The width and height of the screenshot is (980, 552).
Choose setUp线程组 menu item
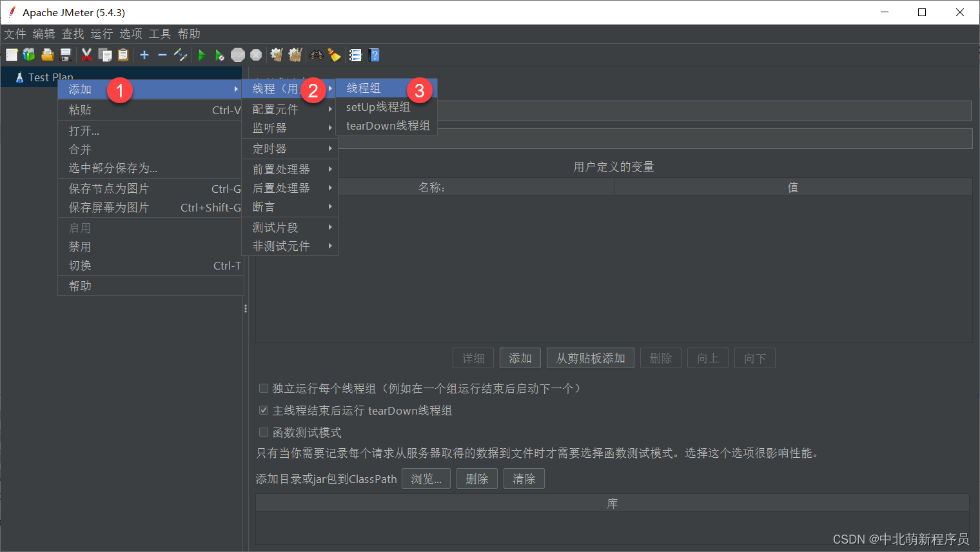pyautogui.click(x=387, y=107)
